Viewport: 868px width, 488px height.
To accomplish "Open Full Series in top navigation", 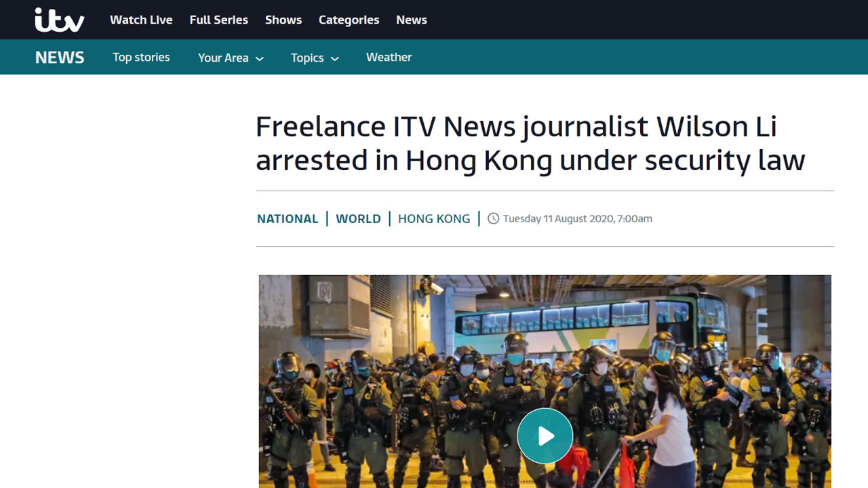I will point(219,20).
